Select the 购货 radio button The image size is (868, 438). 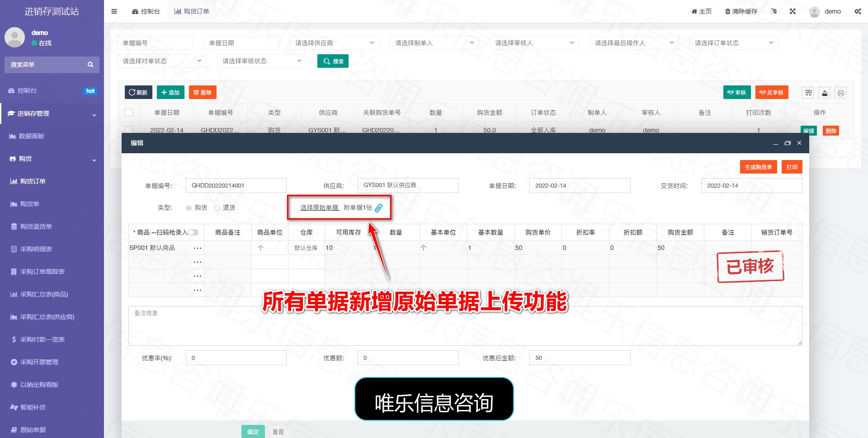coord(189,208)
